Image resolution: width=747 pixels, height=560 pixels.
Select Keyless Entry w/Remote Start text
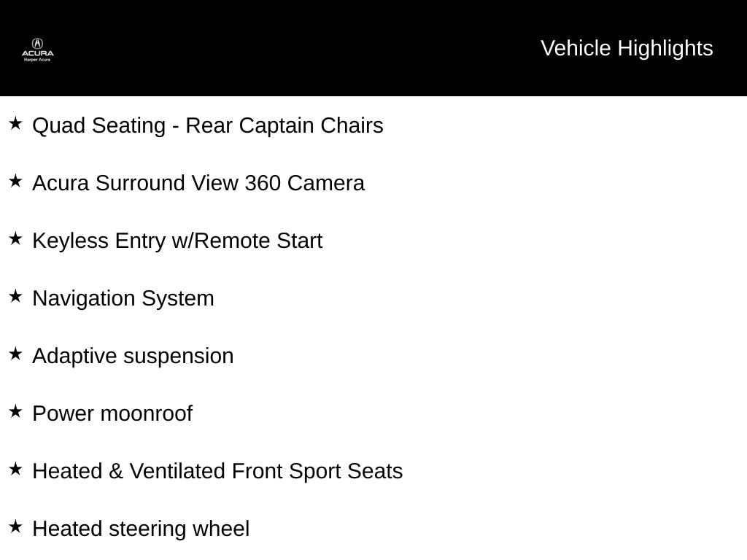177,241
